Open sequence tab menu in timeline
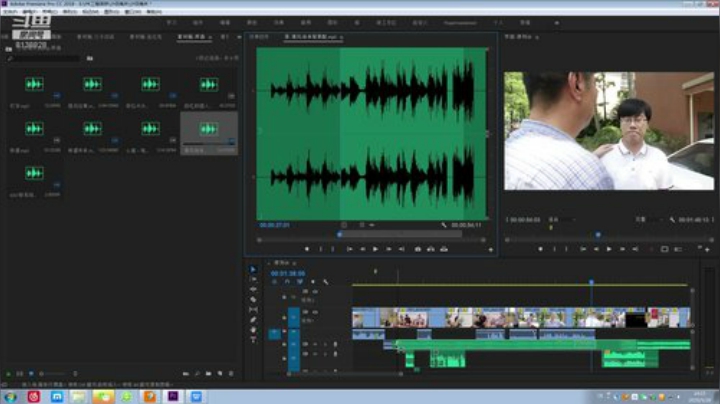Screen dimensions: 720x404 [294, 263]
